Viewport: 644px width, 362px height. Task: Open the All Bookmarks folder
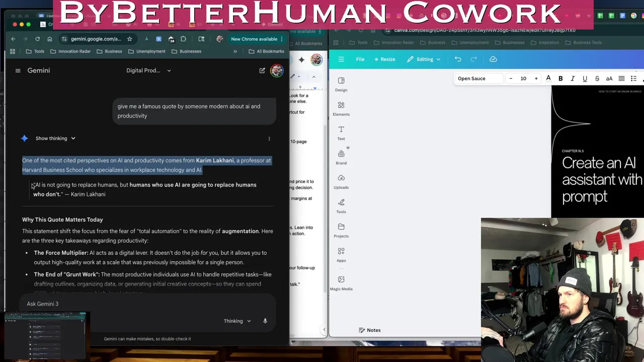tap(266, 51)
